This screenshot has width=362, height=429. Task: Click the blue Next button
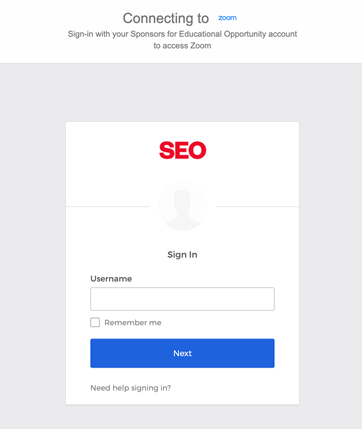pos(182,353)
